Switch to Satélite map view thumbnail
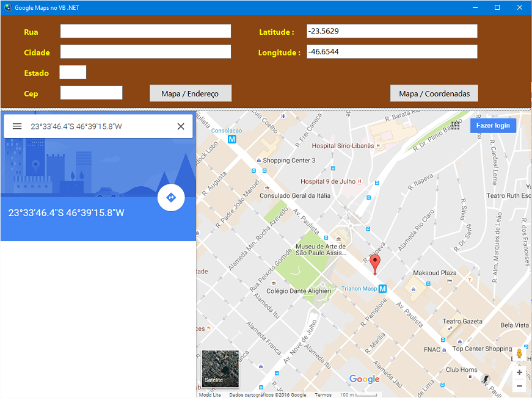 pos(220,369)
